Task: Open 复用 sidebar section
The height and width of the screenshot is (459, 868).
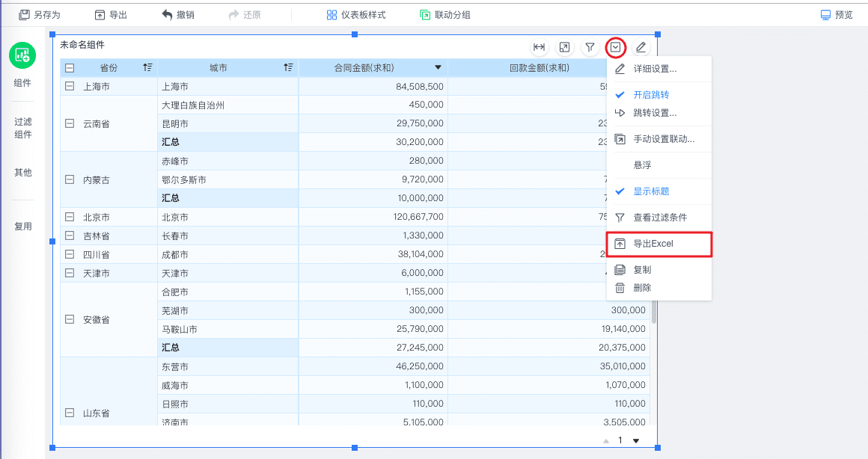Action: pyautogui.click(x=22, y=227)
